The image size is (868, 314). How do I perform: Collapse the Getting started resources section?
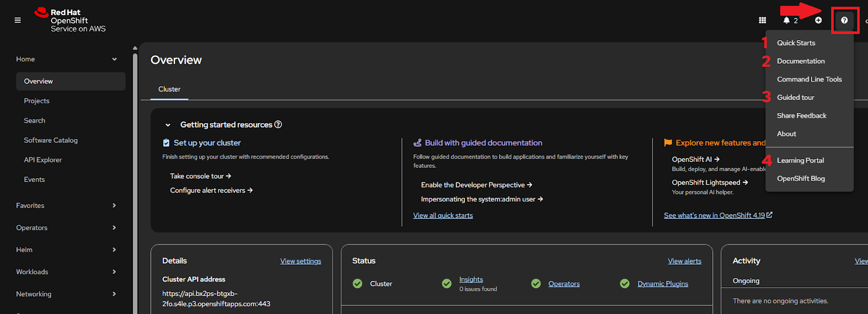tap(168, 125)
